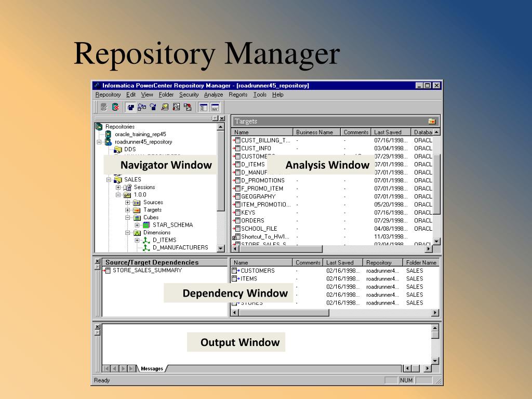This screenshot has height=399, width=532.
Task: Select the D_ITEMS dimension icon
Action: tap(146, 240)
